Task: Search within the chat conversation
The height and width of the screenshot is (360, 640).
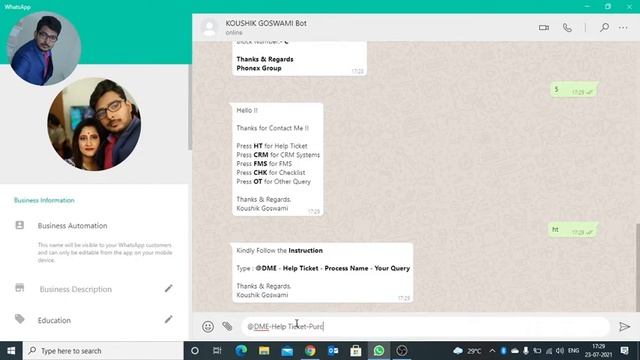Action: coord(604,27)
